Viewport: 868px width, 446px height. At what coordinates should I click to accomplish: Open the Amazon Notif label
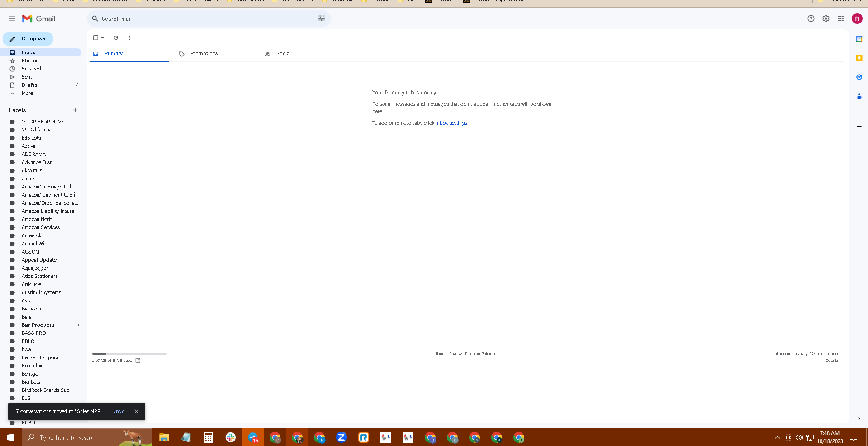click(x=37, y=219)
